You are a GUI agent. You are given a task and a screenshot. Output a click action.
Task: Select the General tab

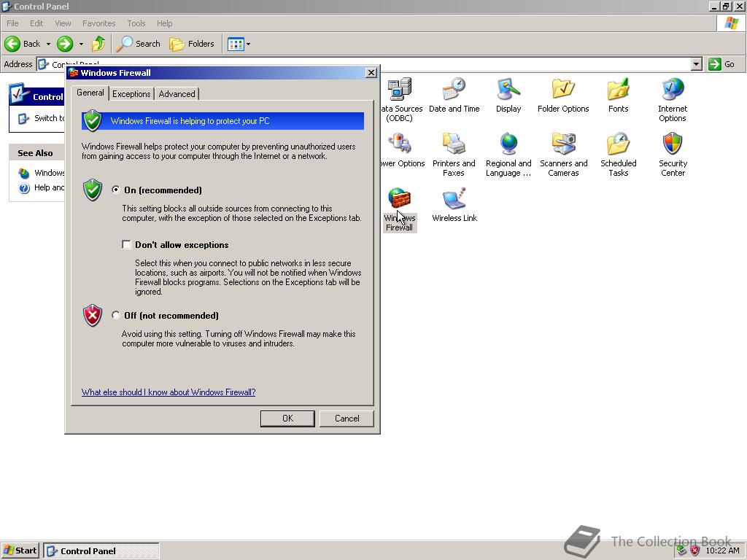pyautogui.click(x=90, y=93)
